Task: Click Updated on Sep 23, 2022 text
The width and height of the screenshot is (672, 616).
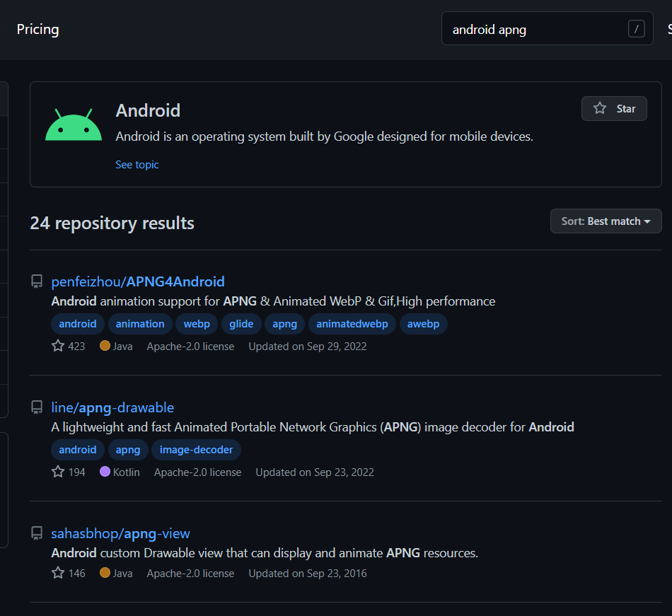Action: (315, 472)
